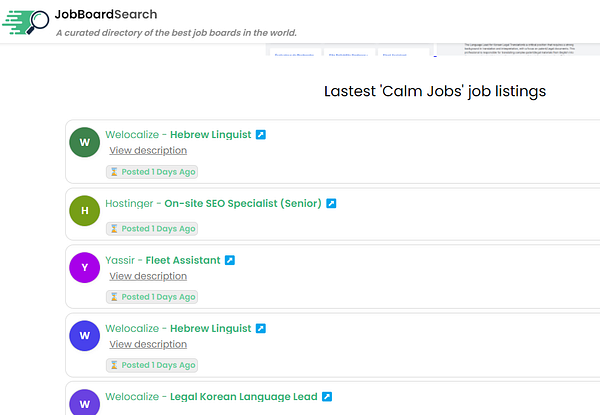Click the W avatar beside Legal Korean Language Lead
The width and height of the screenshot is (600, 415).
(85, 402)
